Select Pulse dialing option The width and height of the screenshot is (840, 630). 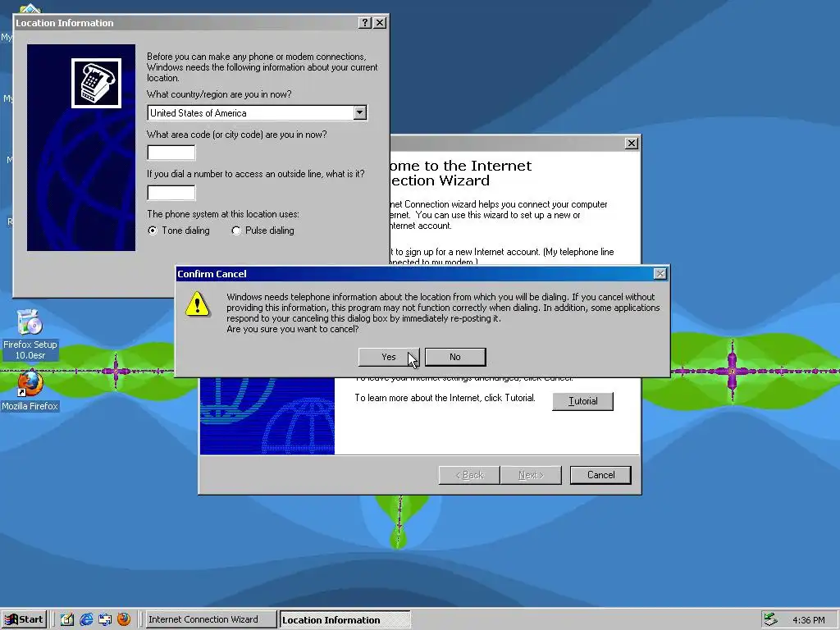[x=262, y=231]
